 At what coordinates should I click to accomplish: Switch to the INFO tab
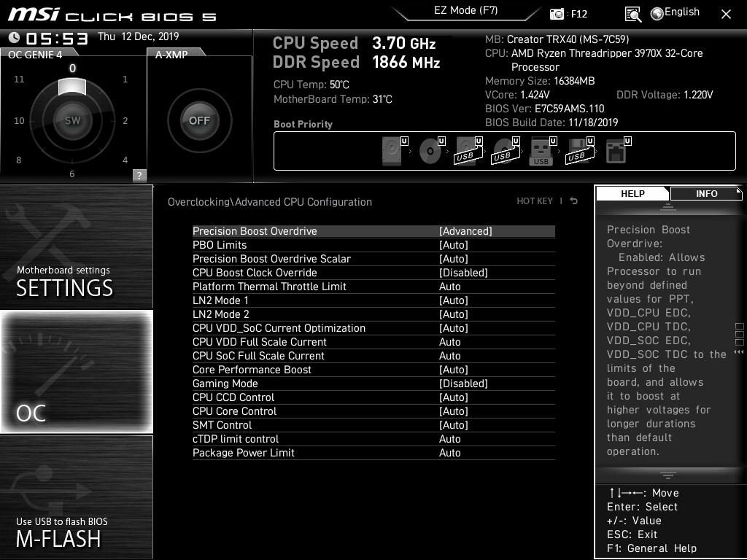[705, 193]
